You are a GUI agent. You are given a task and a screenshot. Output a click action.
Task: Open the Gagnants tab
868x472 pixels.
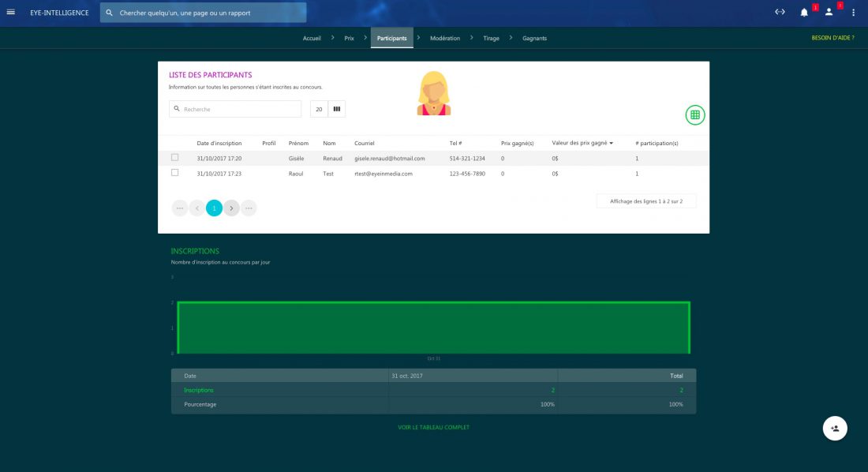coord(534,38)
